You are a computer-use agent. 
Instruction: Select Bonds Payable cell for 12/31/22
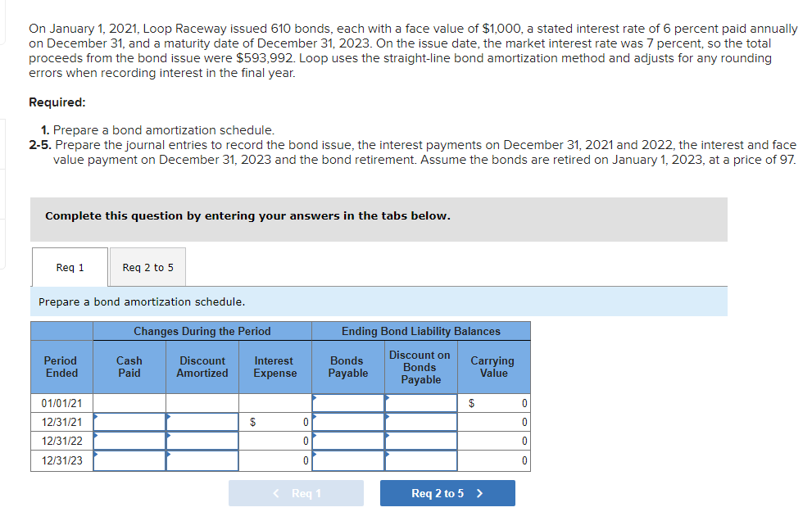coord(348,441)
